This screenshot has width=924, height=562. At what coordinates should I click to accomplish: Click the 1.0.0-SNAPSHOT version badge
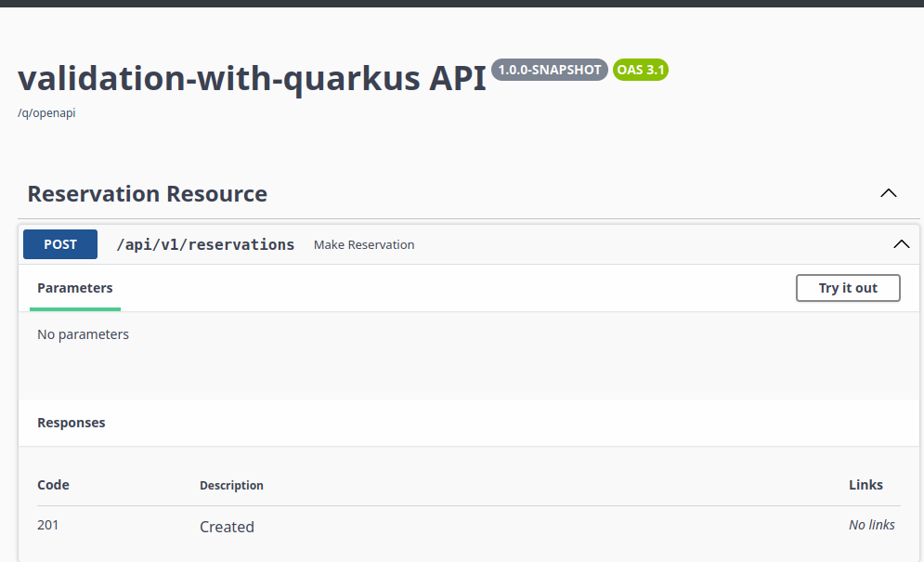click(550, 70)
